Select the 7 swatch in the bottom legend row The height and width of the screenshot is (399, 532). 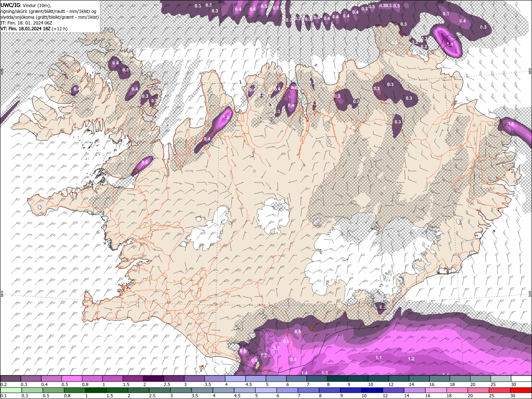tap(308, 390)
